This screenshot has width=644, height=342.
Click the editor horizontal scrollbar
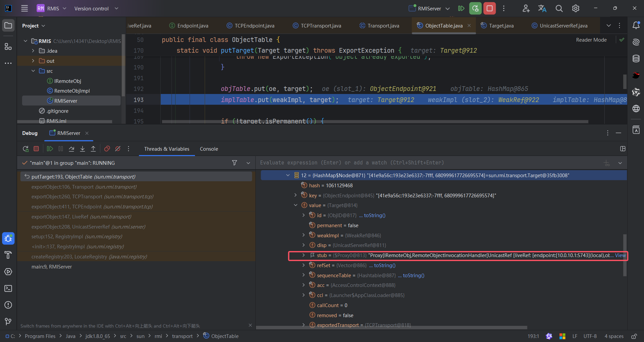coord(375,121)
